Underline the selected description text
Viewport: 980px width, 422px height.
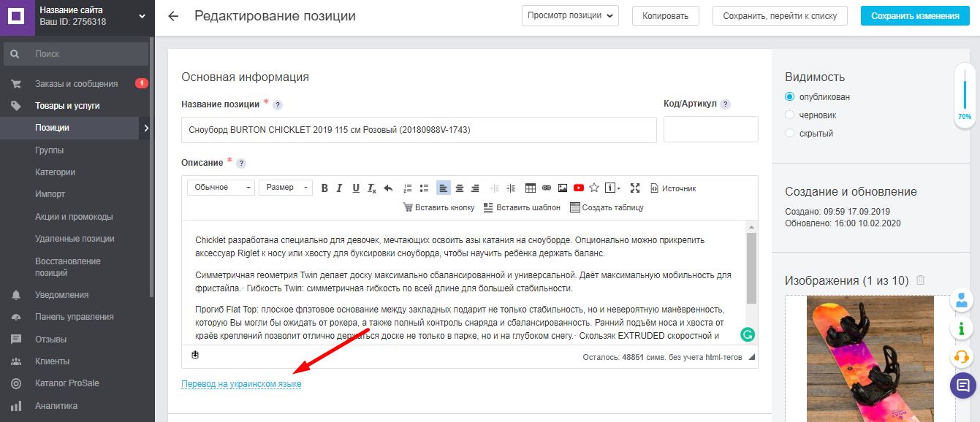[356, 188]
